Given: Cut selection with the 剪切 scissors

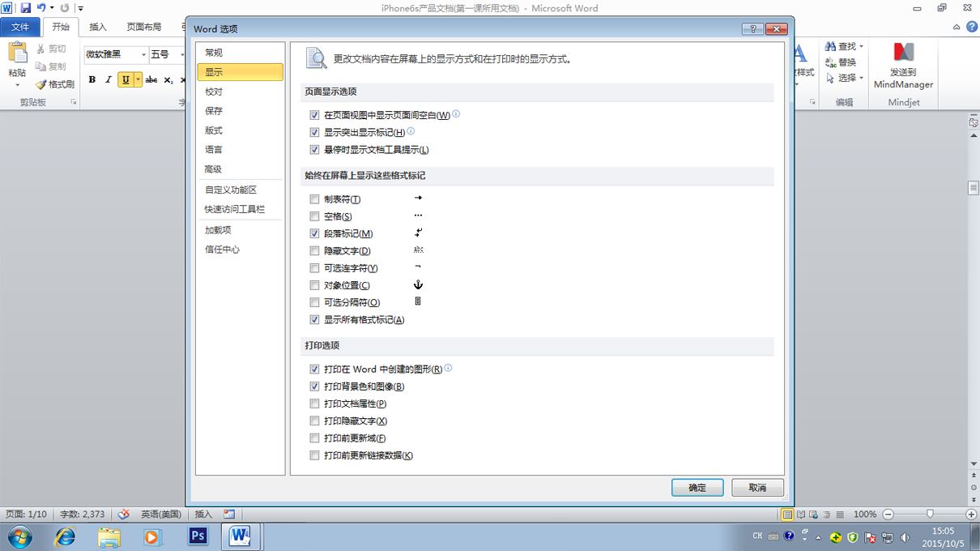Looking at the screenshot, I should pyautogui.click(x=52, y=49).
